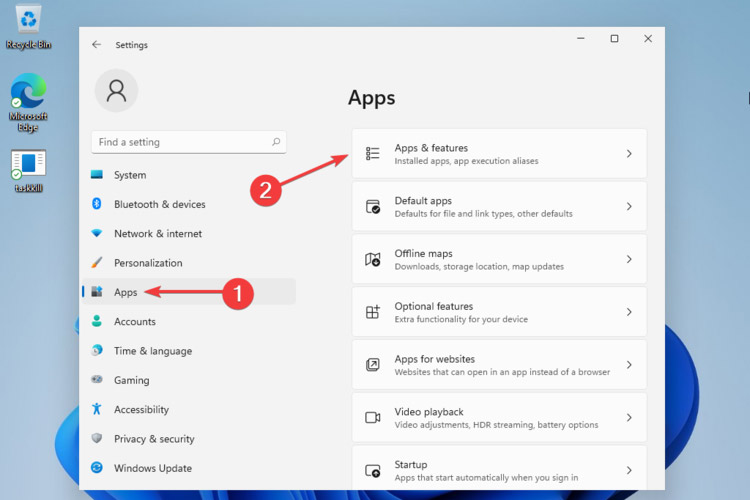Open Apps & features page
Screen dimensions: 750x500
499,154
